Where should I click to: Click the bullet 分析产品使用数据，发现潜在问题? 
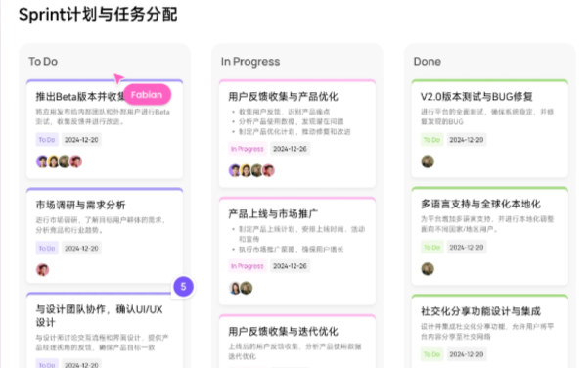tap(292, 121)
